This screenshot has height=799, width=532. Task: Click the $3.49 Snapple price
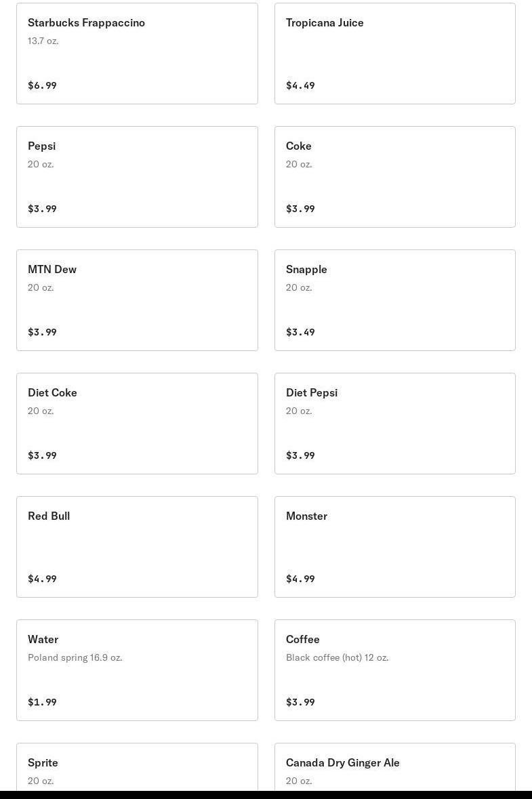(x=300, y=332)
